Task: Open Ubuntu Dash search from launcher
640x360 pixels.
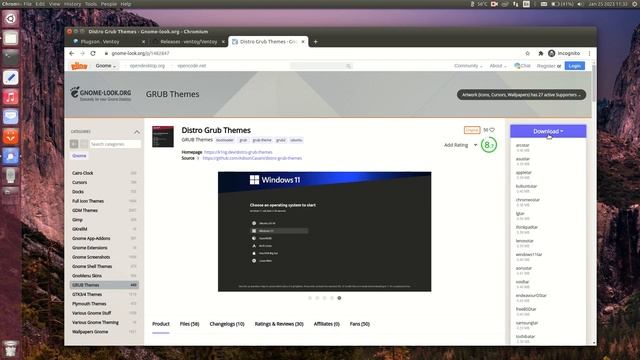Action: click(x=11, y=19)
